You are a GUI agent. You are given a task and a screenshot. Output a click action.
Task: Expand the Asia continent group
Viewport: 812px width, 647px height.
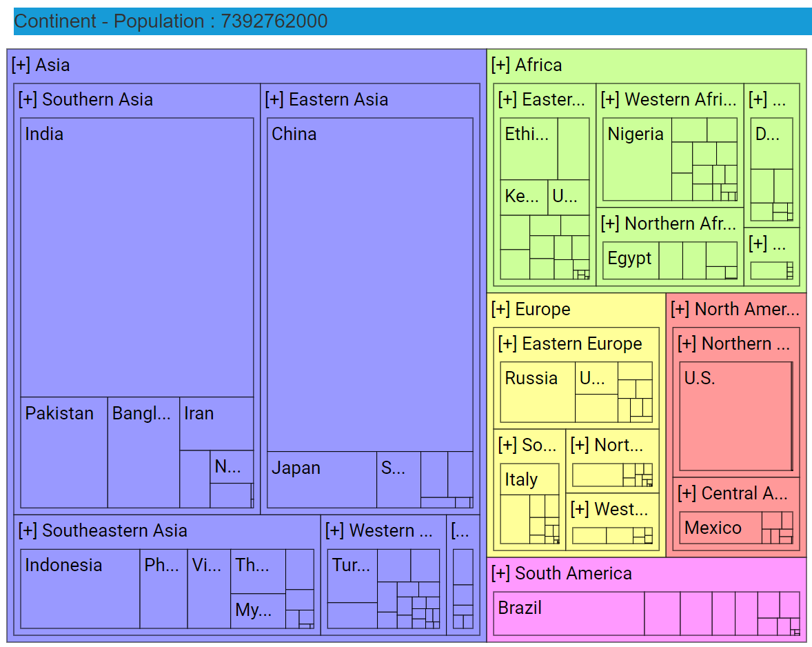click(x=41, y=66)
